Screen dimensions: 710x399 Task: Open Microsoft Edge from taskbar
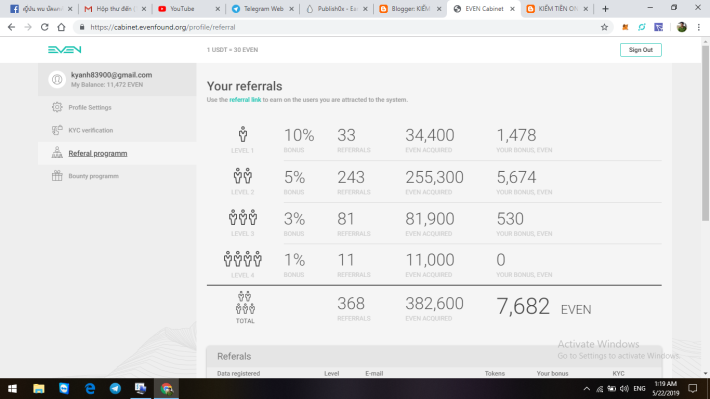point(90,389)
